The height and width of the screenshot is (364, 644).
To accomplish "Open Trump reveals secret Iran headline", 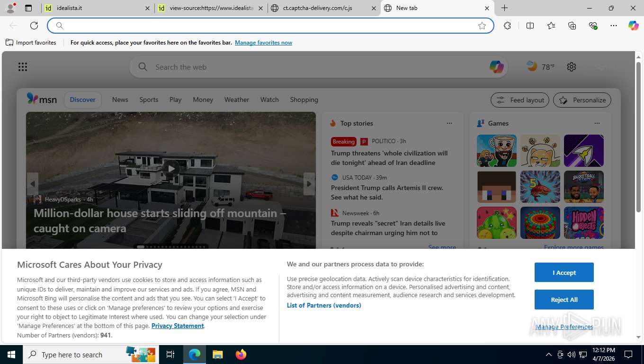I will (x=388, y=228).
